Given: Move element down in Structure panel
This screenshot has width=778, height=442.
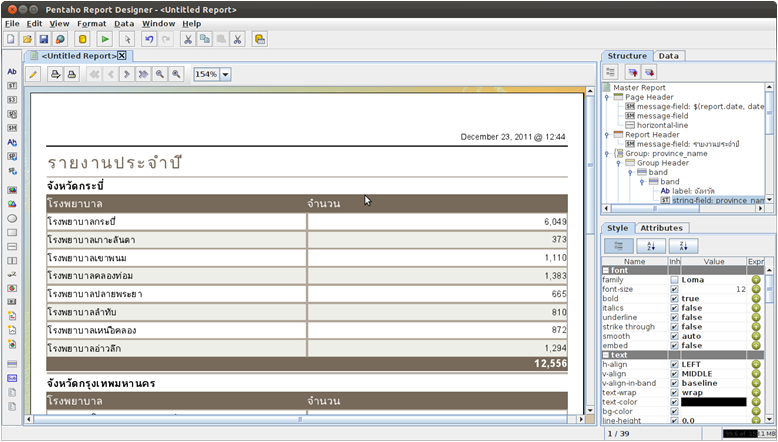Looking at the screenshot, I should pyautogui.click(x=649, y=72).
